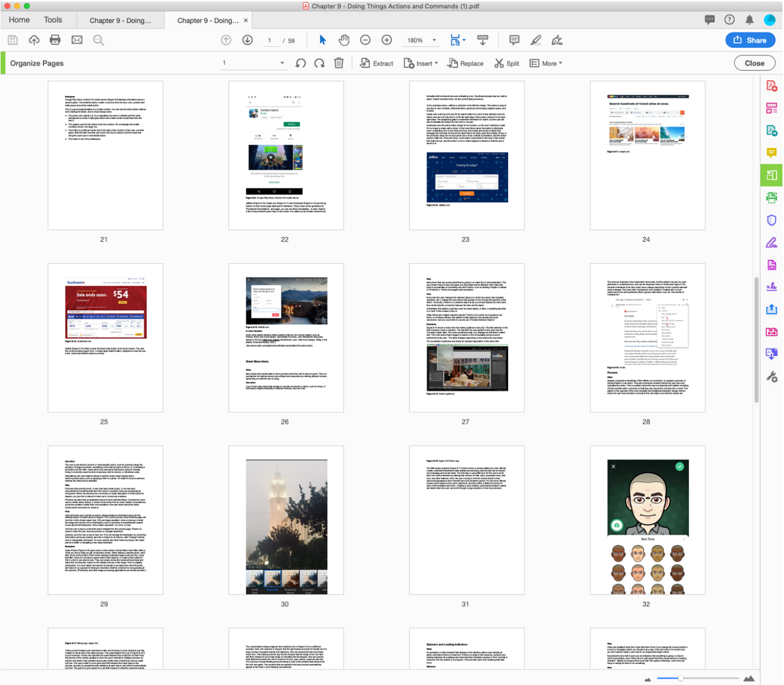784x685 pixels.
Task: Click the large mountains enlarge thumbnail icon
Action: pyautogui.click(x=749, y=678)
